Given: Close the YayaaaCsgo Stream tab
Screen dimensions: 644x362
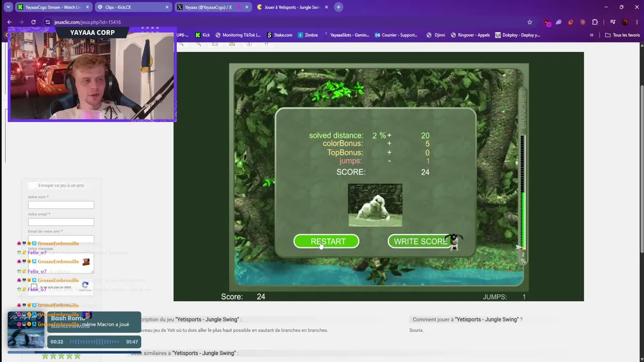Looking at the screenshot, I should tap(88, 7).
